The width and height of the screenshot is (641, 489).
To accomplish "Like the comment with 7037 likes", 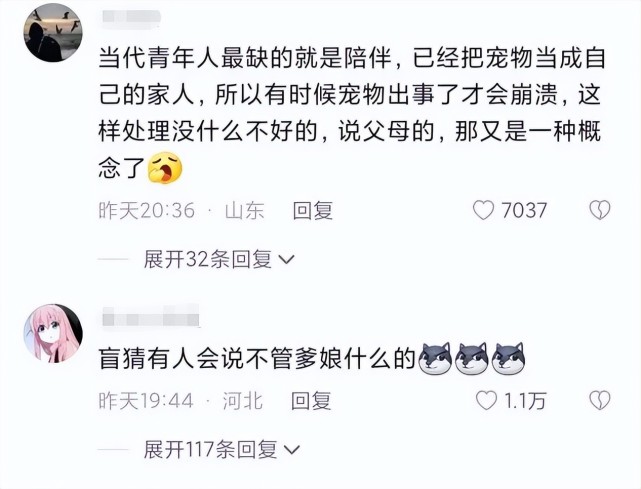I will coord(484,211).
